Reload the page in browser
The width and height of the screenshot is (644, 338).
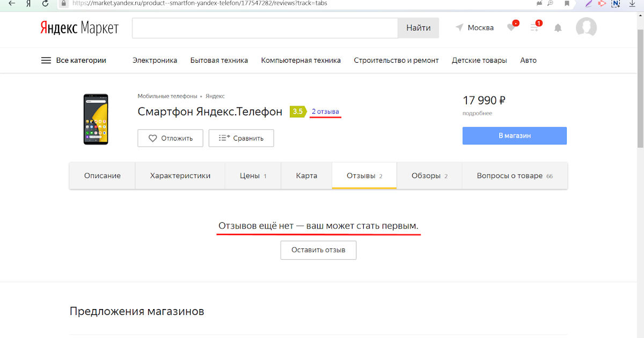tap(46, 3)
